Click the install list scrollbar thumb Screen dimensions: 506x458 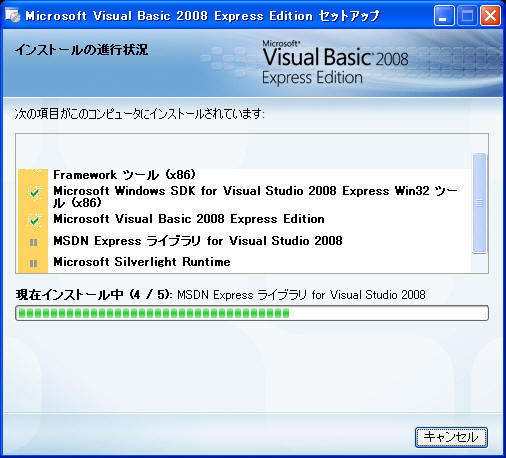pos(480,203)
